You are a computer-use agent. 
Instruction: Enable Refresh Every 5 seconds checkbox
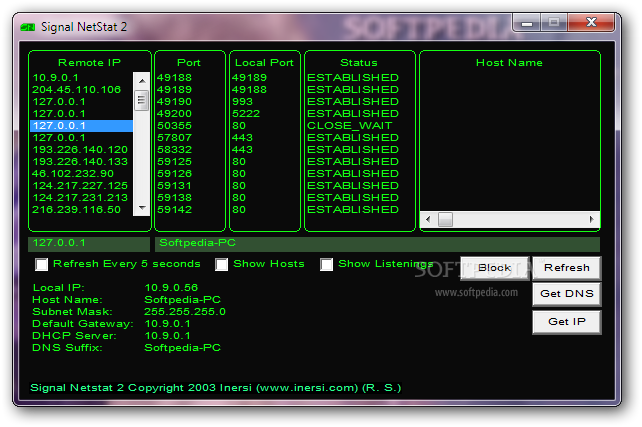41,264
